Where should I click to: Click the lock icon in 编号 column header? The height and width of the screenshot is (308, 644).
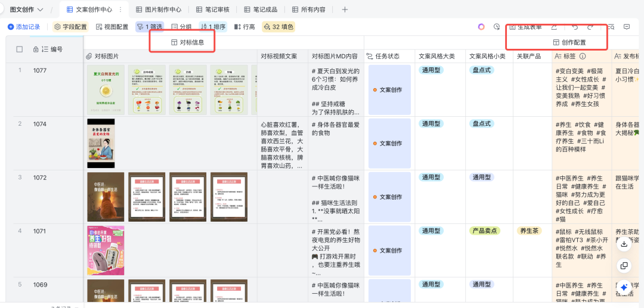tap(36, 49)
